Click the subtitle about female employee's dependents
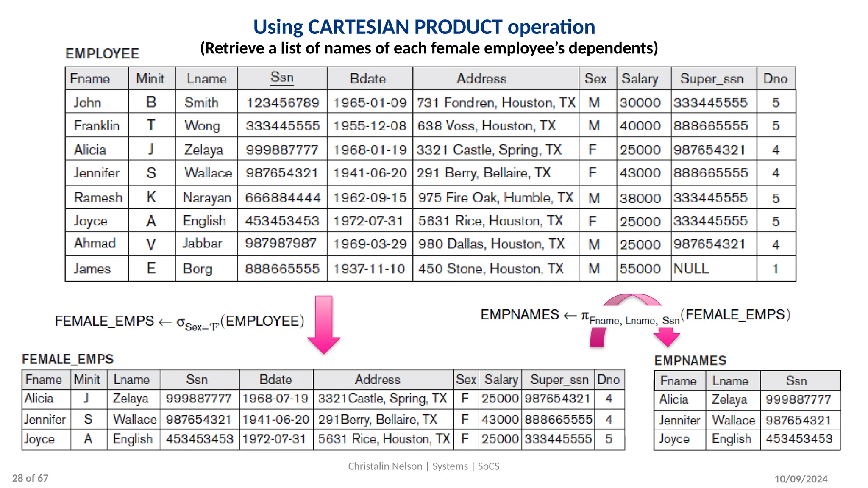Image resolution: width=868 pixels, height=488 pixels. [429, 48]
